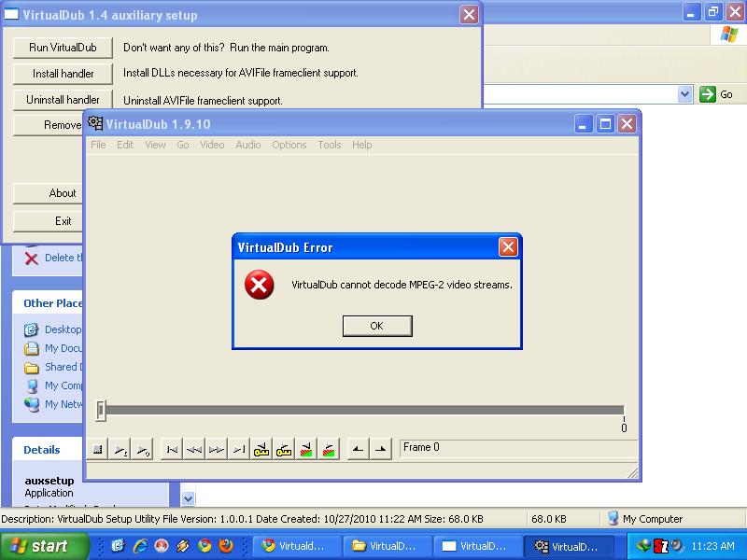Click the Explorer sidebar scroll down arrow

tap(189, 498)
